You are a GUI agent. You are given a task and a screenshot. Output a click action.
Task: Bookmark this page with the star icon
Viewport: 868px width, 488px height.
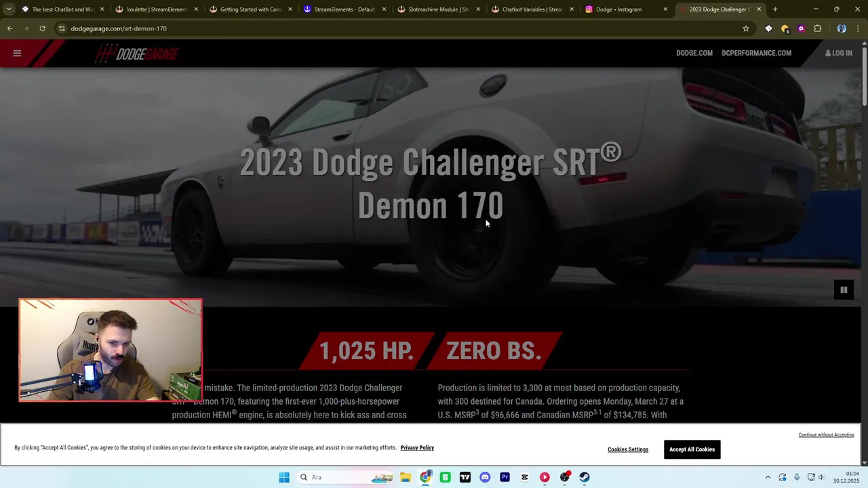746,28
